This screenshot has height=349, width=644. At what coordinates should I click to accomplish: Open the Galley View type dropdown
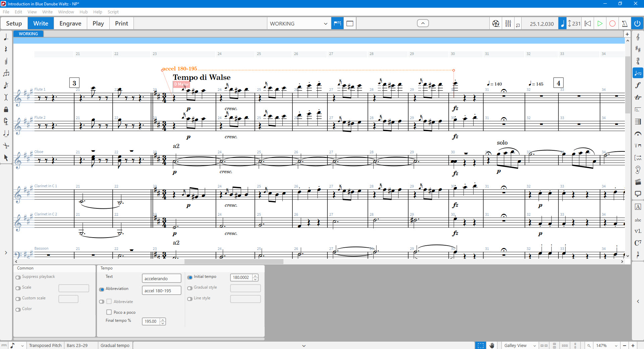point(520,345)
